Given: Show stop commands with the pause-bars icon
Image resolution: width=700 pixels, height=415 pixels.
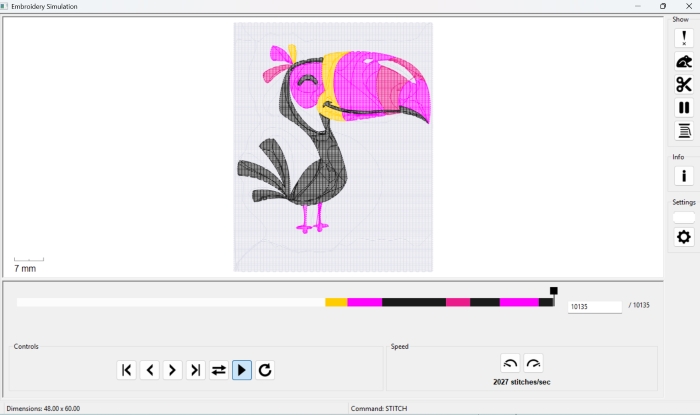Looking at the screenshot, I should [684, 108].
